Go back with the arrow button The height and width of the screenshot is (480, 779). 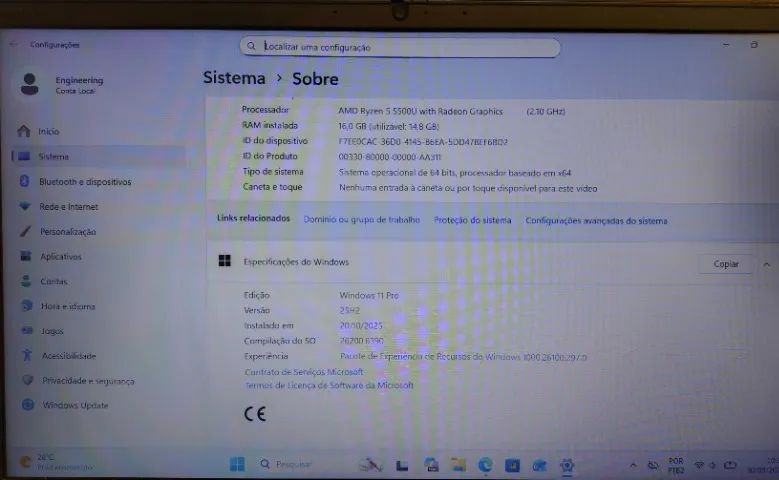tap(13, 44)
